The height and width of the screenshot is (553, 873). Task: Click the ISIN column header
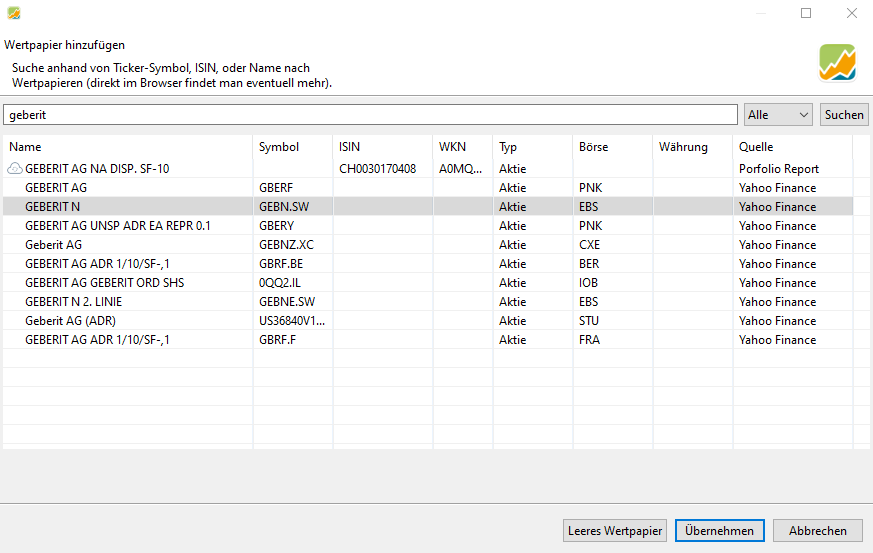(x=381, y=147)
